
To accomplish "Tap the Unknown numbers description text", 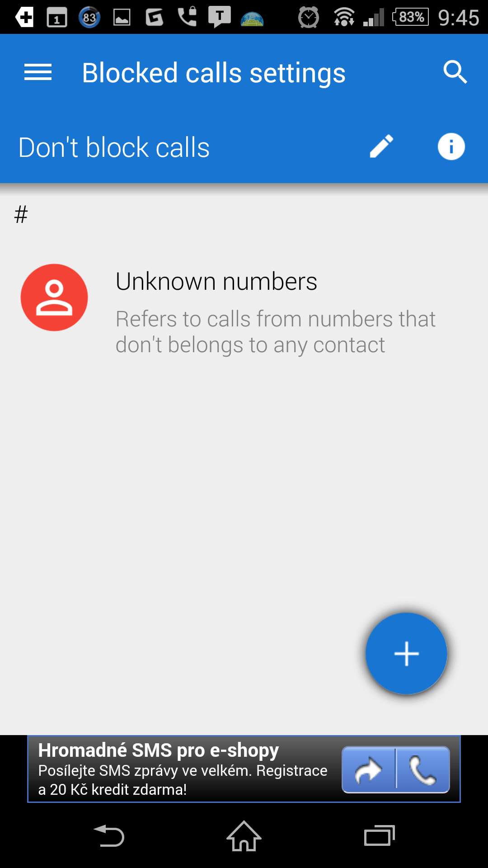I will 275,332.
